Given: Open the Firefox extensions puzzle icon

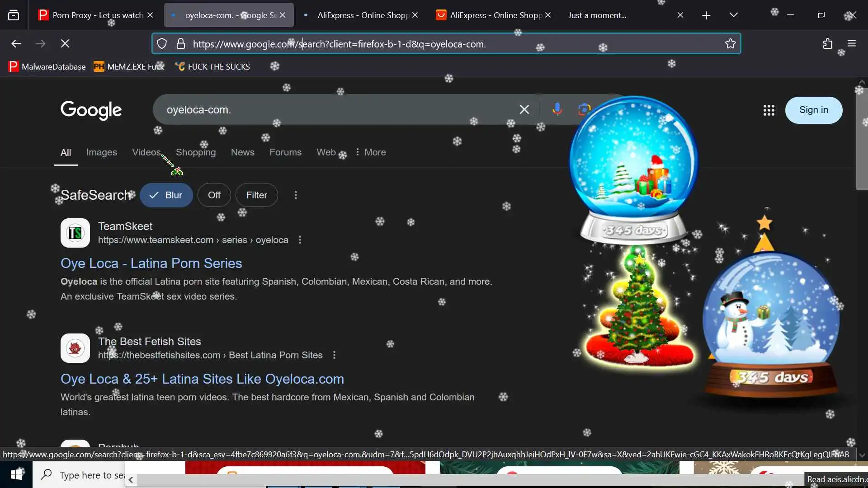Looking at the screenshot, I should click(x=827, y=44).
